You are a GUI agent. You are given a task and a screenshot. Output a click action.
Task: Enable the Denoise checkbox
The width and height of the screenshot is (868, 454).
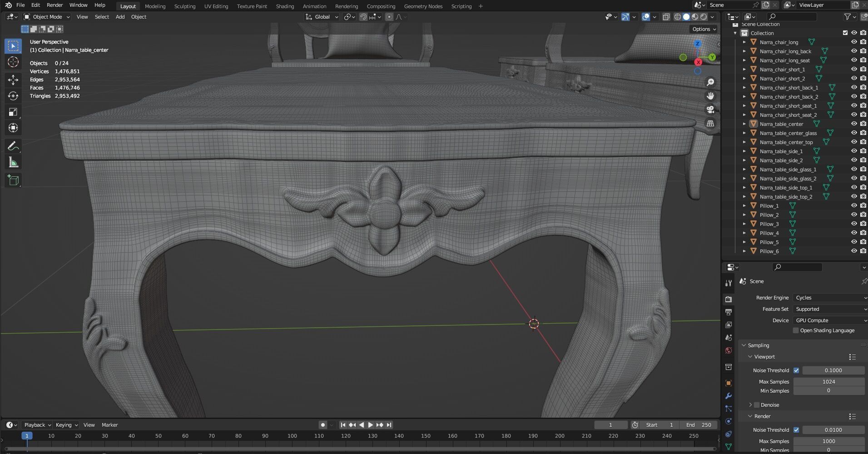(x=757, y=405)
